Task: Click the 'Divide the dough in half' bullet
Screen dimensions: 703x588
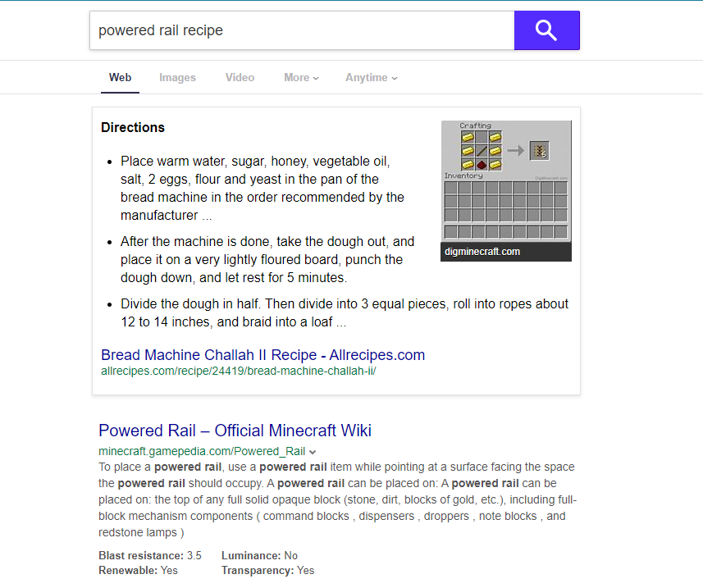Action: point(345,312)
